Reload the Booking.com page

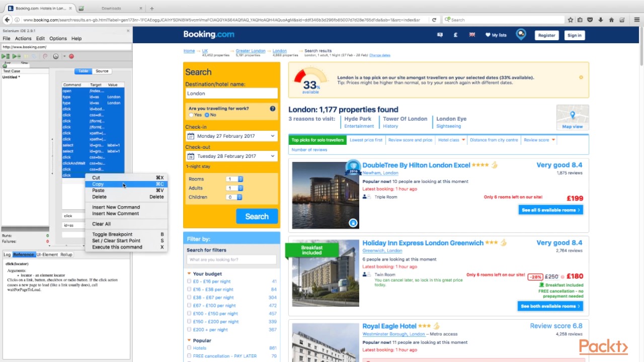click(434, 20)
